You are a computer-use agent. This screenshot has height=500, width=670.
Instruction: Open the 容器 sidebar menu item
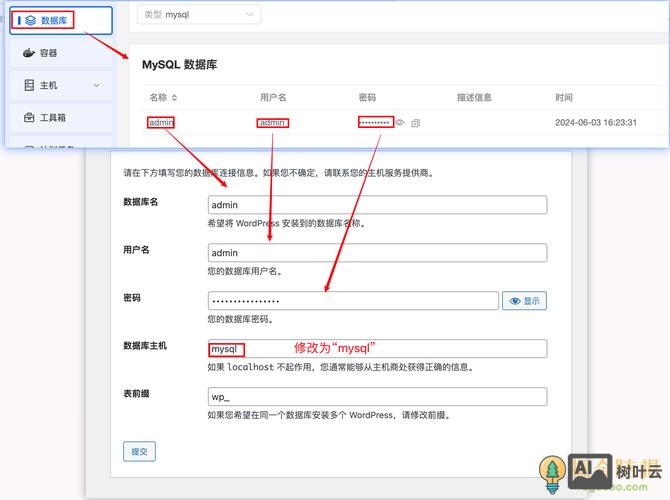pos(61,53)
